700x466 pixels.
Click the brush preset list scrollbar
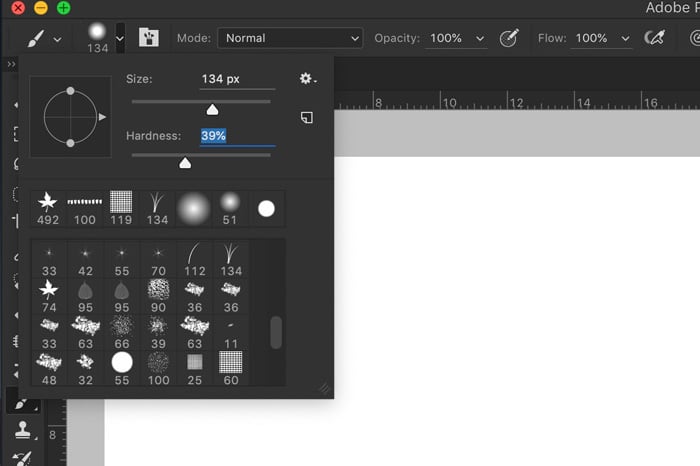tap(276, 332)
